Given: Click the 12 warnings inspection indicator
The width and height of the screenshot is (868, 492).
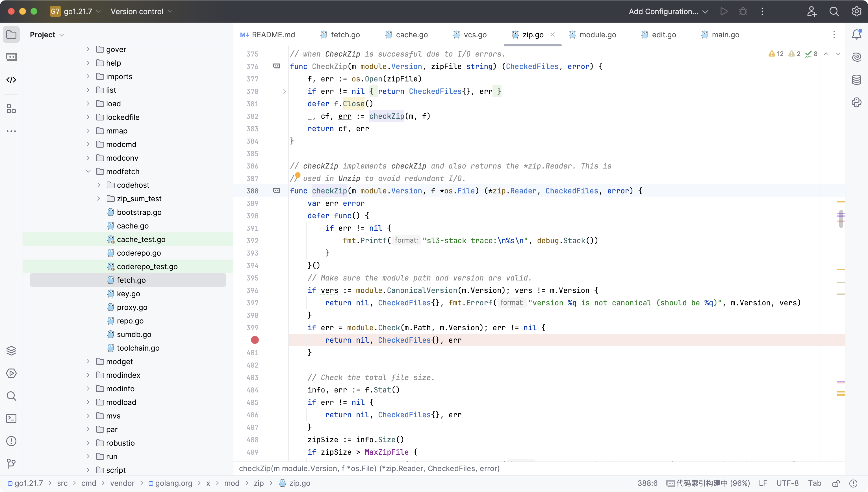Looking at the screenshot, I should tap(776, 54).
